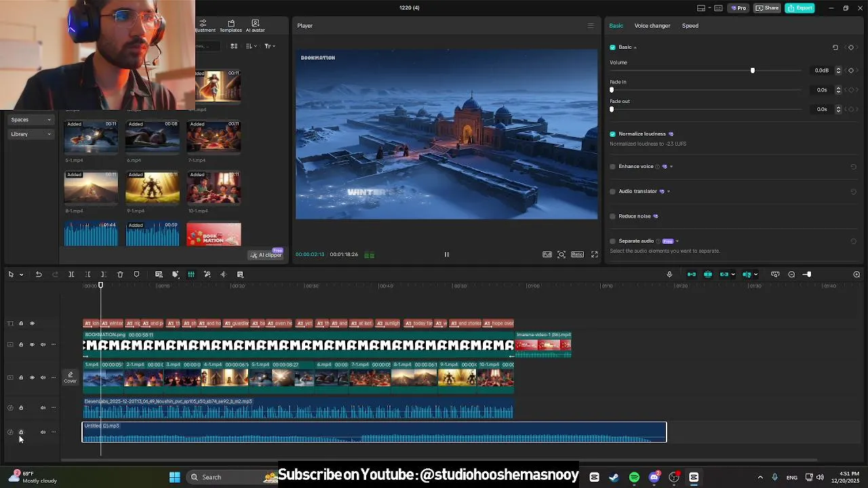Click the zoom-to-fit timeline icon
Screen dimensions: 868x488
(x=775, y=274)
